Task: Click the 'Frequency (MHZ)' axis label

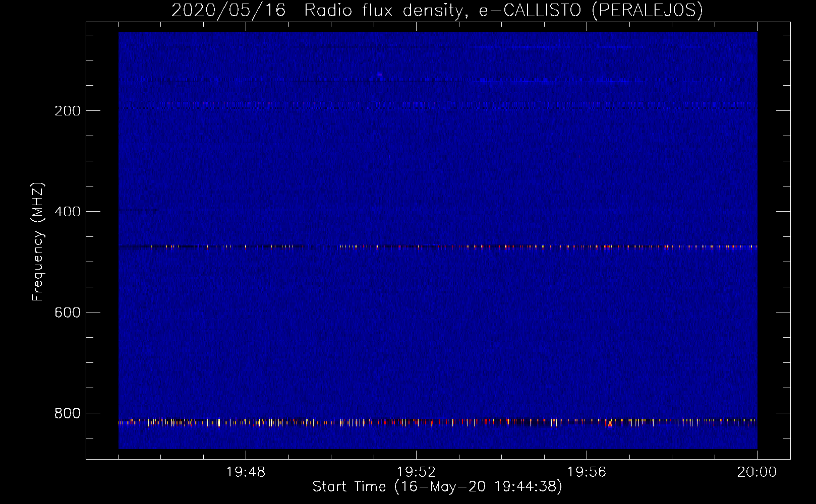Action: (x=38, y=242)
